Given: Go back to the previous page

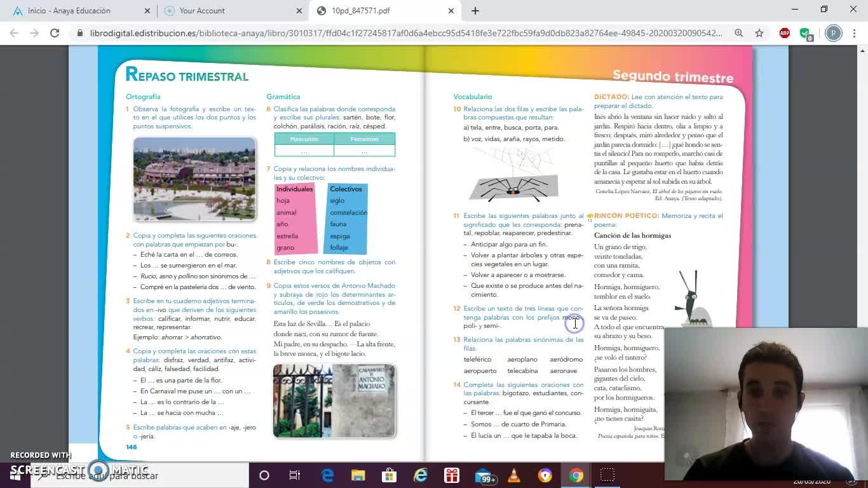Looking at the screenshot, I should pyautogui.click(x=15, y=33).
